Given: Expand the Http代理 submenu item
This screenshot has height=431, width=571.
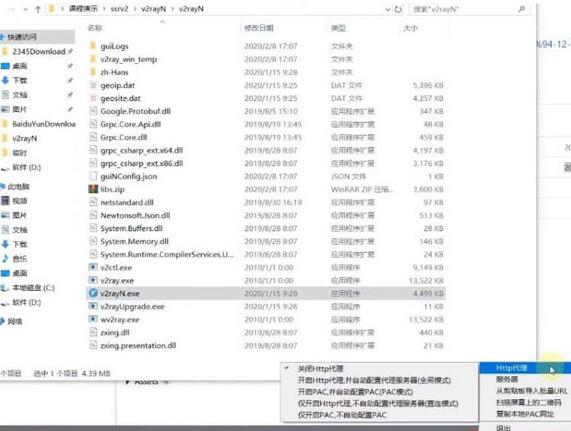Looking at the screenshot, I should pos(525,368).
